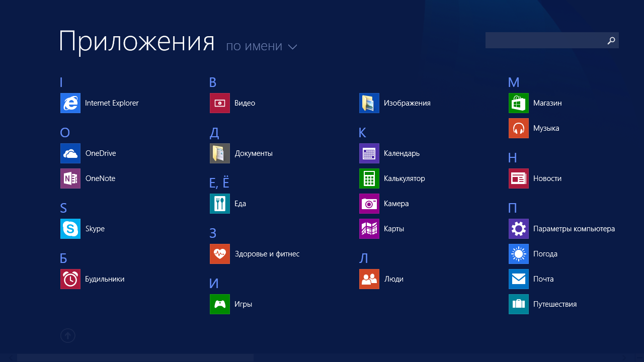This screenshot has width=644, height=362.
Task: Click the 'Здоровье и фитнес' label
Action: click(x=267, y=254)
